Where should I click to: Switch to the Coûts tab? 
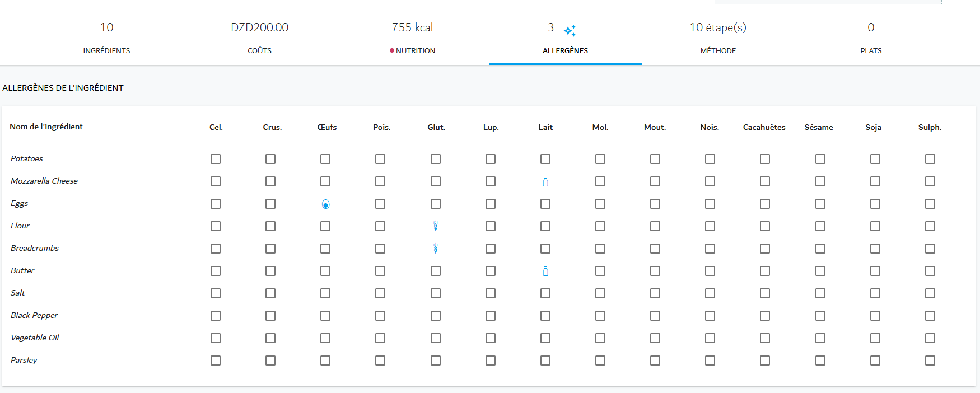[x=259, y=38]
